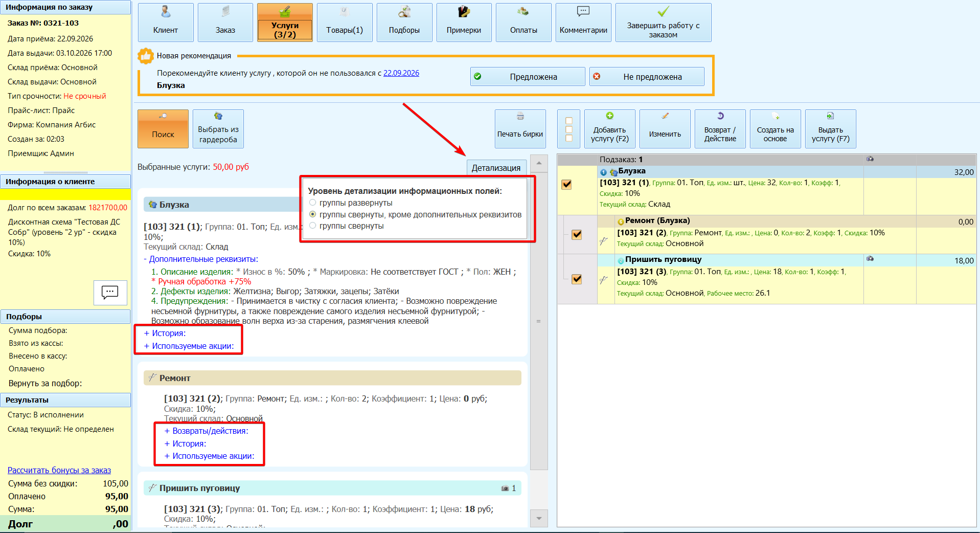980x533 pixels.
Task: Click the services list scroll-up arrow
Action: [539, 163]
